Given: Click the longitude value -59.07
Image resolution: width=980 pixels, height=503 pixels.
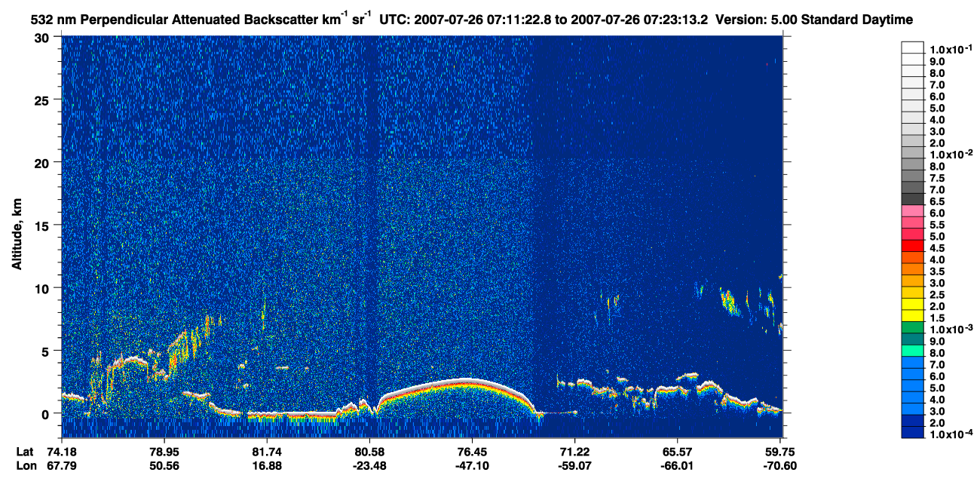Looking at the screenshot, I should (574, 465).
